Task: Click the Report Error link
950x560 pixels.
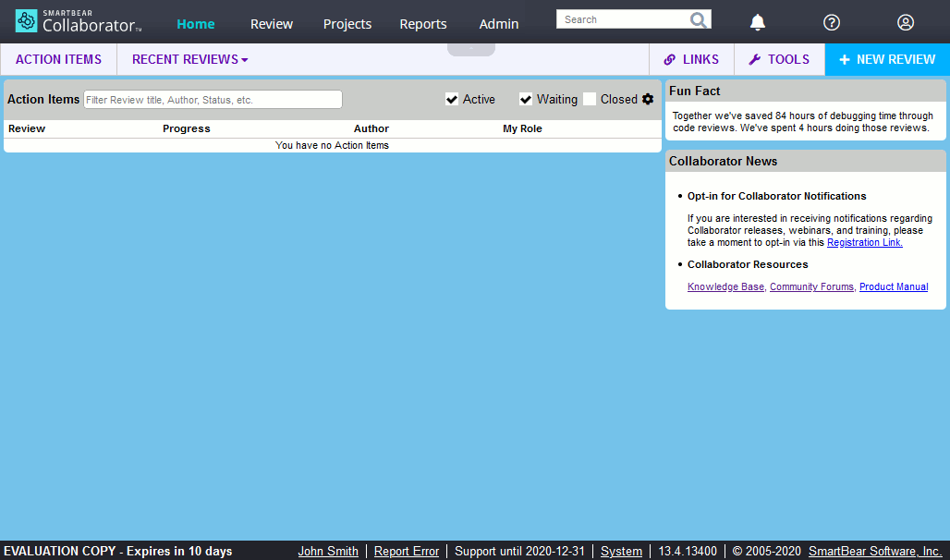Action: [407, 551]
